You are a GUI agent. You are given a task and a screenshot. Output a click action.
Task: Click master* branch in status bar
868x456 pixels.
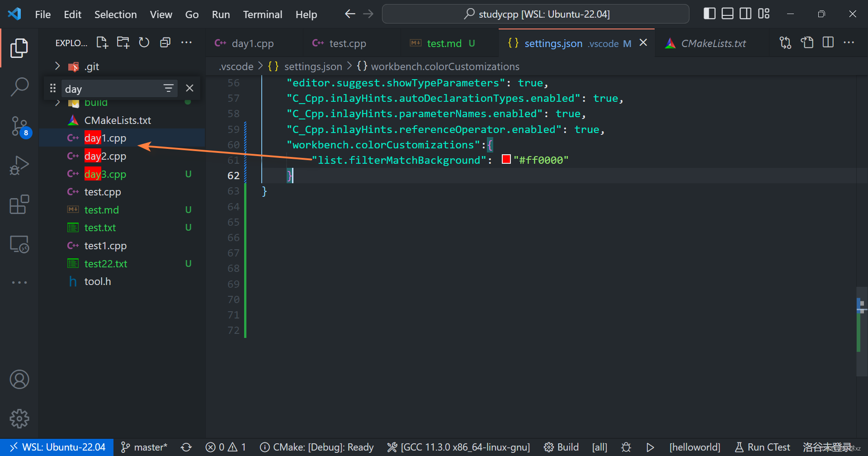[144, 447]
